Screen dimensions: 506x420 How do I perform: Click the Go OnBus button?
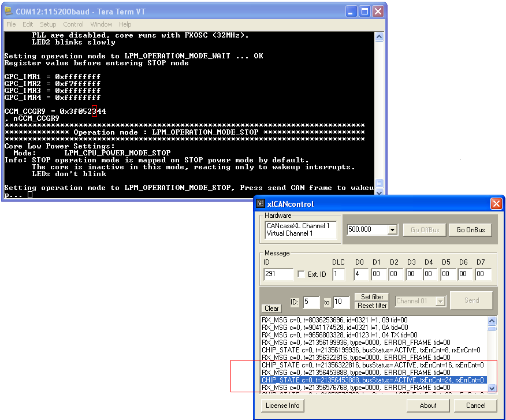coord(471,230)
